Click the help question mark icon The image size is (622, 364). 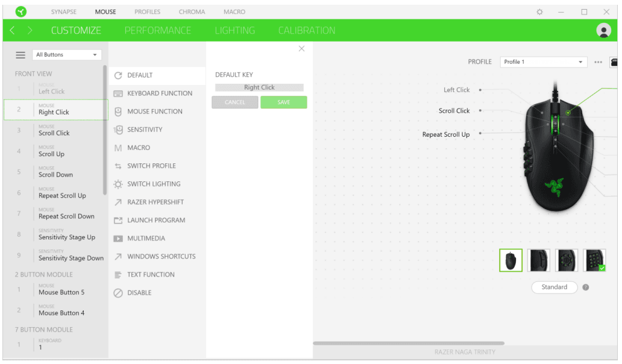(x=586, y=287)
